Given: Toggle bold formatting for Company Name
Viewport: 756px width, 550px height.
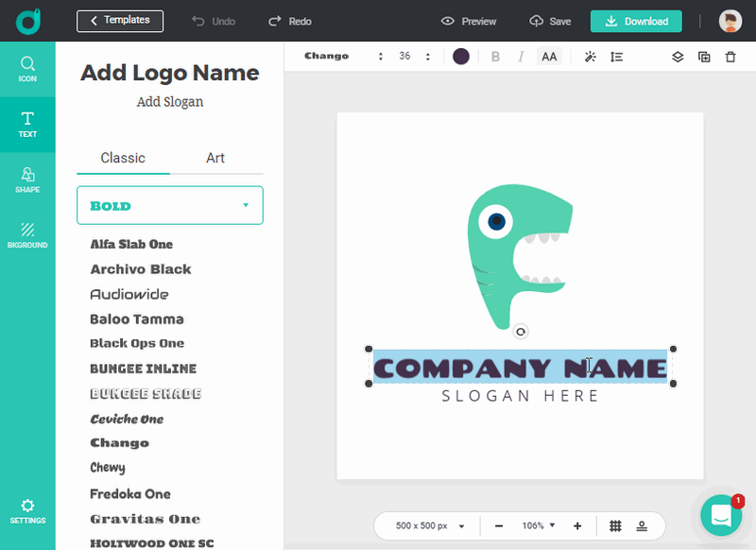Looking at the screenshot, I should coord(495,56).
